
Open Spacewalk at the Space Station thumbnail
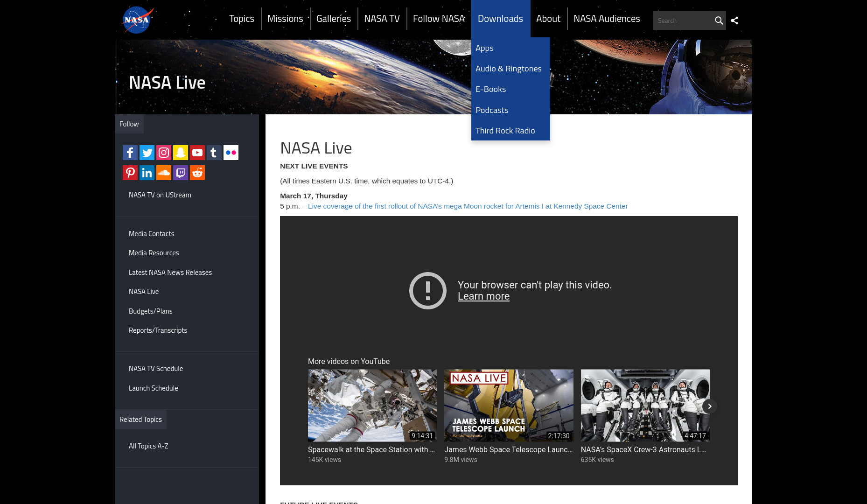pyautogui.click(x=372, y=406)
